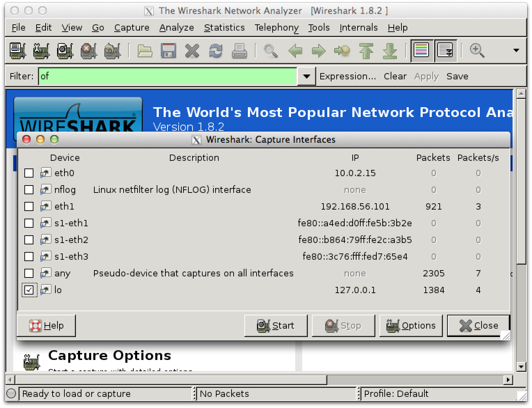Expand toolbar overflow arrow
The width and height of the screenshot is (532, 408).
[516, 50]
